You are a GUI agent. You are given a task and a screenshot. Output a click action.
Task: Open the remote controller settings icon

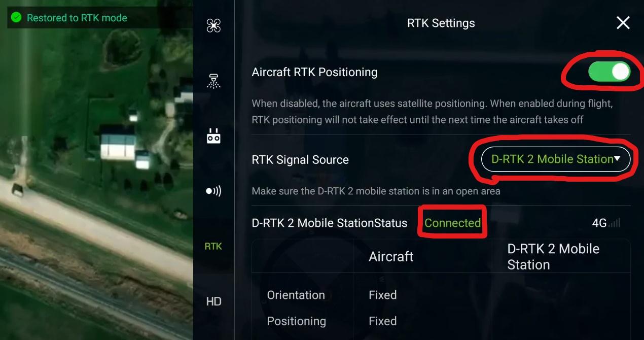(x=213, y=135)
